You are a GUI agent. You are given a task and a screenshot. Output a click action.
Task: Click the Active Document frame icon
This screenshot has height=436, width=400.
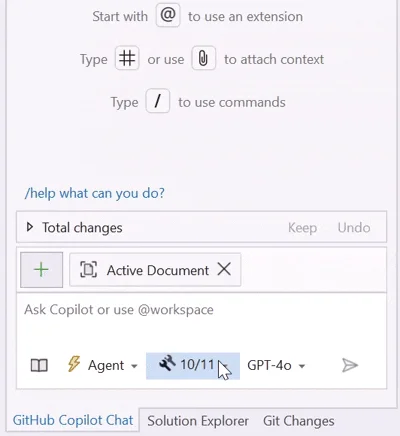point(88,269)
